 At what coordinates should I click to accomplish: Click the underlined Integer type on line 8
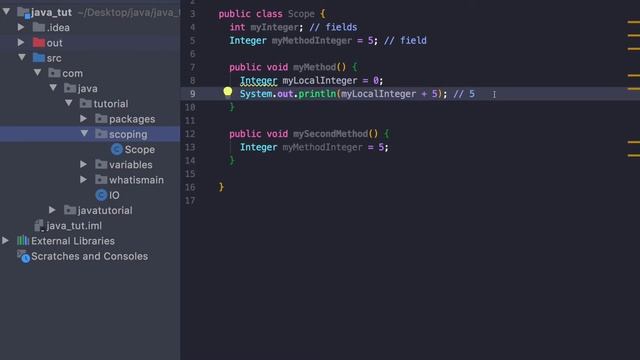pos(258,81)
